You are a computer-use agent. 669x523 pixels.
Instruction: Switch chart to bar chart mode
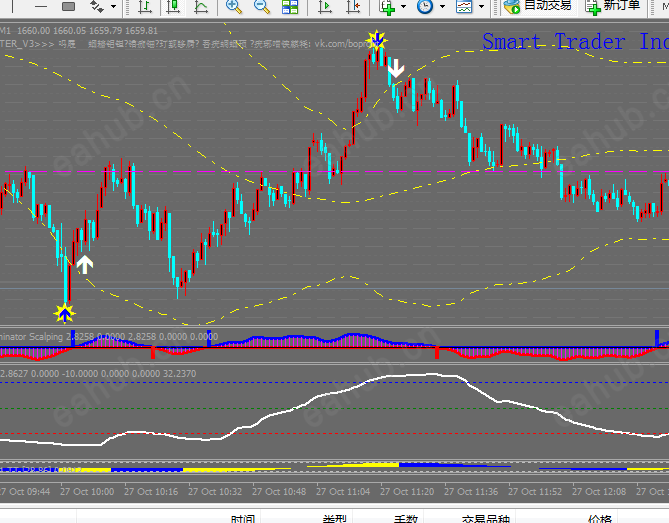[x=145, y=6]
